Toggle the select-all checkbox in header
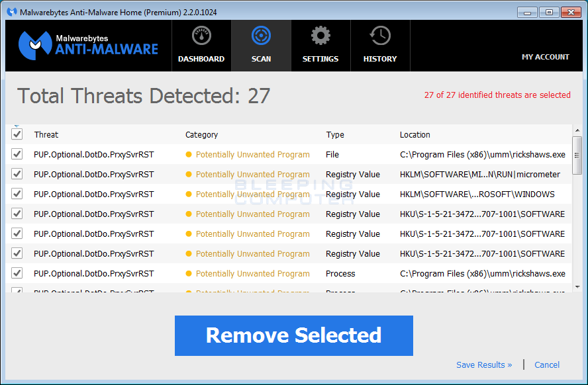This screenshot has height=385, width=588. (17, 134)
